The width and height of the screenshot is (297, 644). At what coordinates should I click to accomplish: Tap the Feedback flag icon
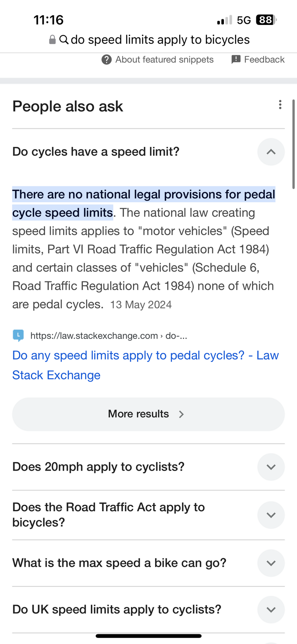[x=236, y=60]
